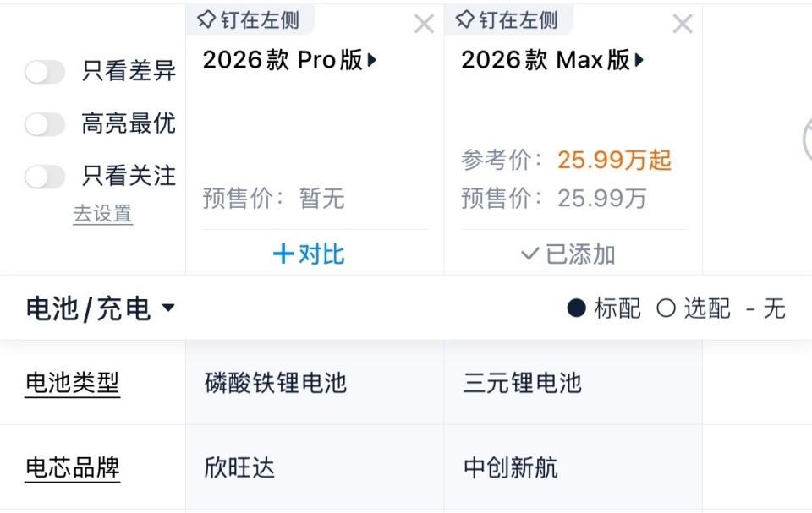Screen dimensions: 812x513
Task: Open the 电芯品牌 parameter explanation
Action: (x=73, y=467)
